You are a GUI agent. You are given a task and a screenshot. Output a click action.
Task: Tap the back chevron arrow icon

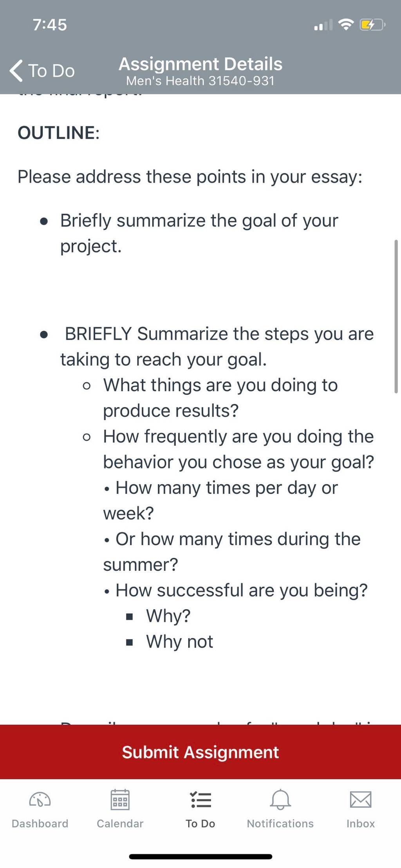point(16,71)
